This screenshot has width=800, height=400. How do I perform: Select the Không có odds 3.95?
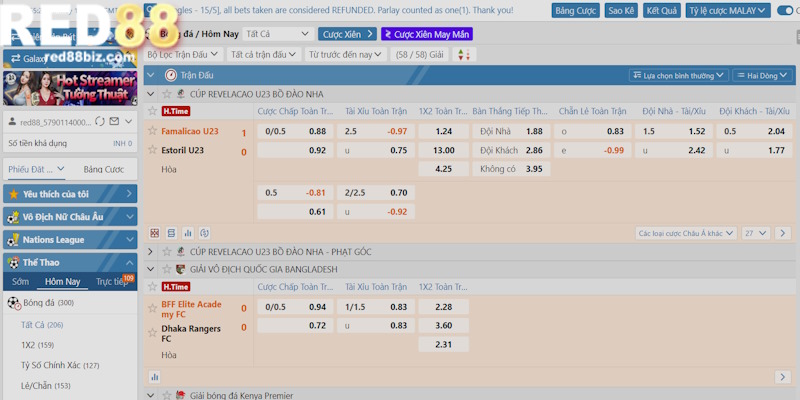(511, 169)
